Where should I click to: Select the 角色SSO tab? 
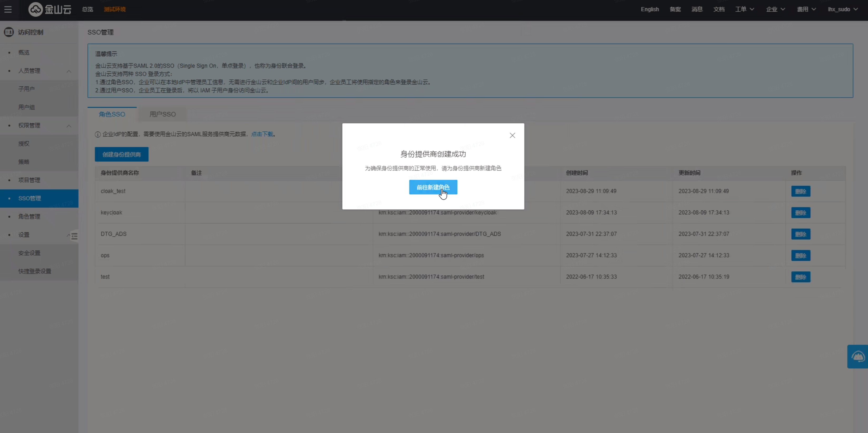point(112,114)
